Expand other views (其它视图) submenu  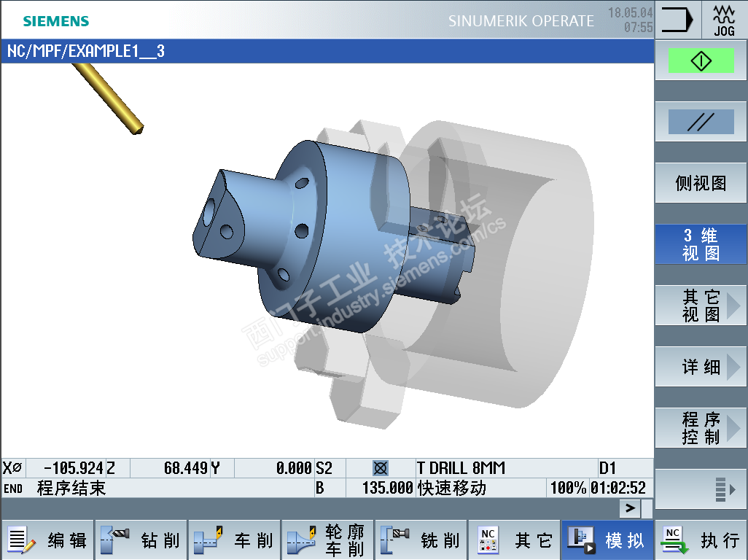[x=701, y=306]
